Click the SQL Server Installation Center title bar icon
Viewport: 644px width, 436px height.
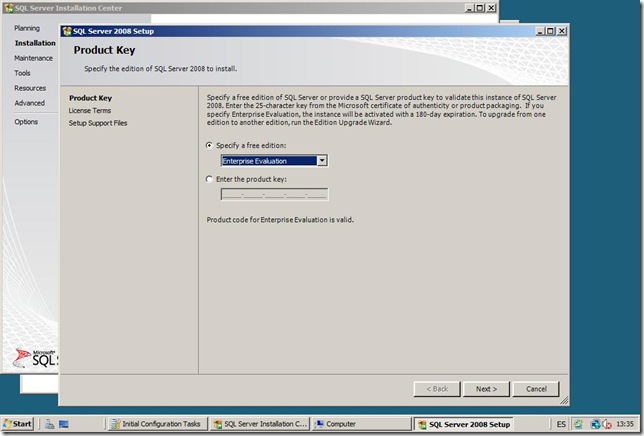pos(9,8)
